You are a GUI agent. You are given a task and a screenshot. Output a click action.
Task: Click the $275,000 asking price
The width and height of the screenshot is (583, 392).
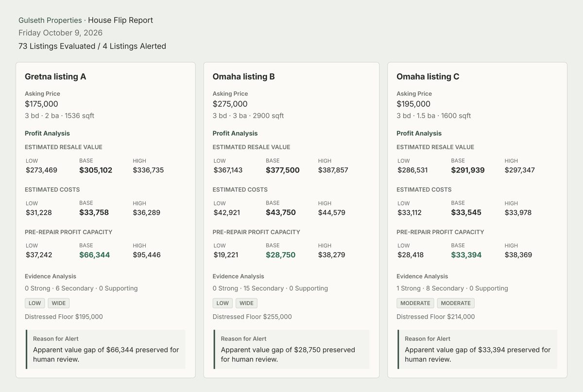pyautogui.click(x=230, y=104)
